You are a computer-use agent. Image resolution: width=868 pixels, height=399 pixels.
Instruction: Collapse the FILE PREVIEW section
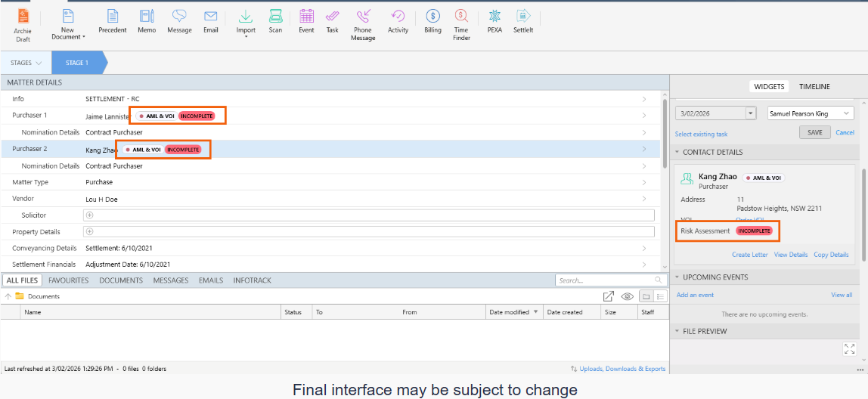tap(677, 332)
